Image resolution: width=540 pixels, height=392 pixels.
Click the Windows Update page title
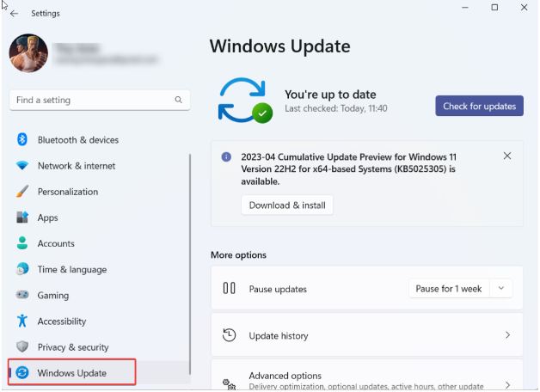280,46
